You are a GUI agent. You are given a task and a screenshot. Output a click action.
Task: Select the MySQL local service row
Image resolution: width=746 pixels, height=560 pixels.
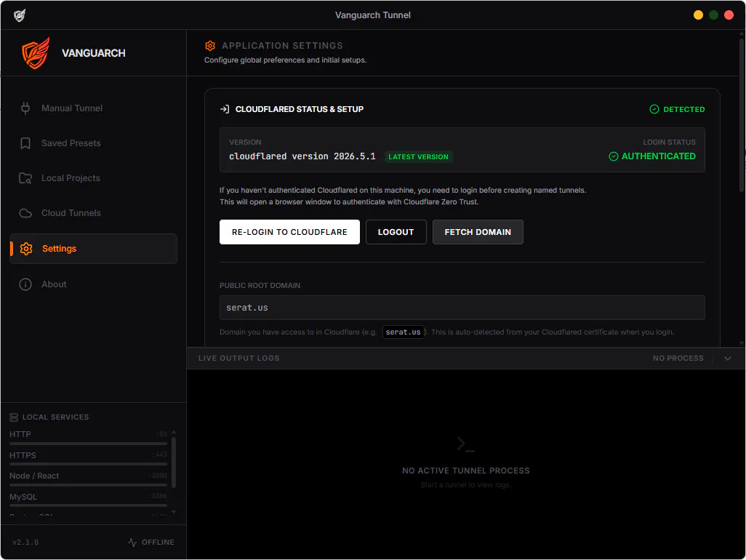(89, 500)
